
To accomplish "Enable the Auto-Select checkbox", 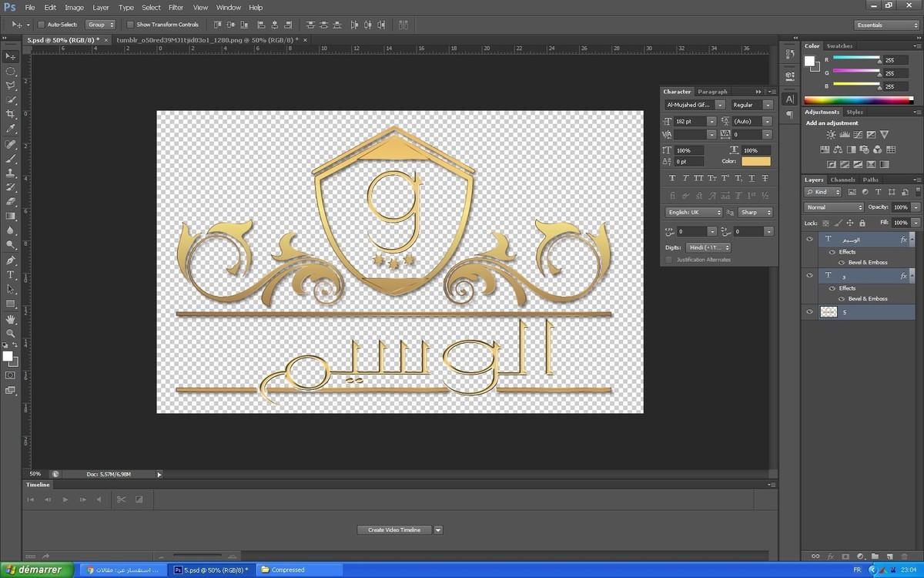I will [41, 25].
